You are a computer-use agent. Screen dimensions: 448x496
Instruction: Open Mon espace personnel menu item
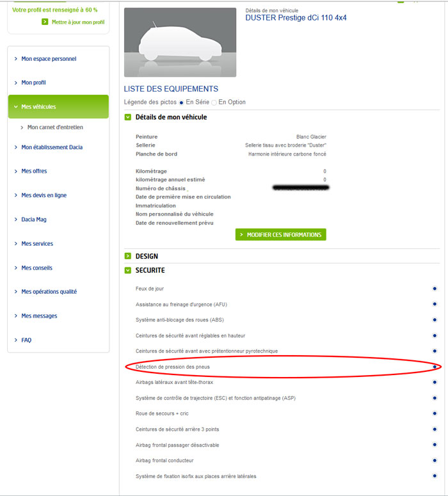click(x=49, y=59)
